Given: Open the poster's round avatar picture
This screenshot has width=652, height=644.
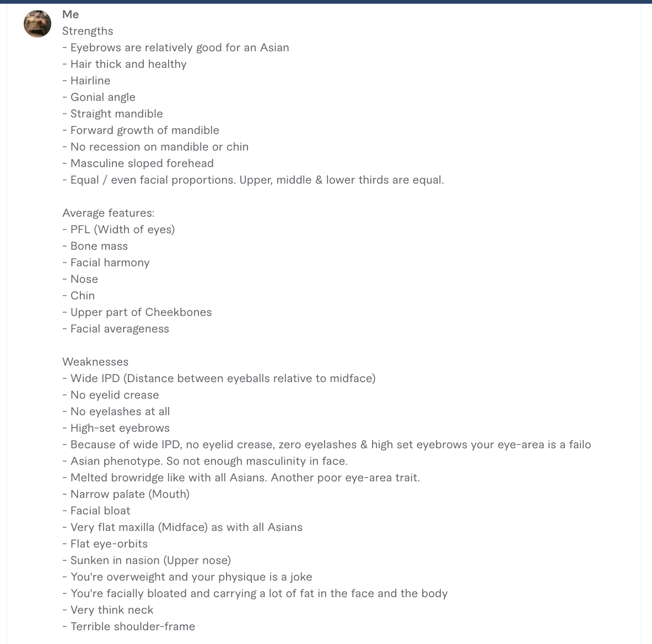Looking at the screenshot, I should (37, 24).
